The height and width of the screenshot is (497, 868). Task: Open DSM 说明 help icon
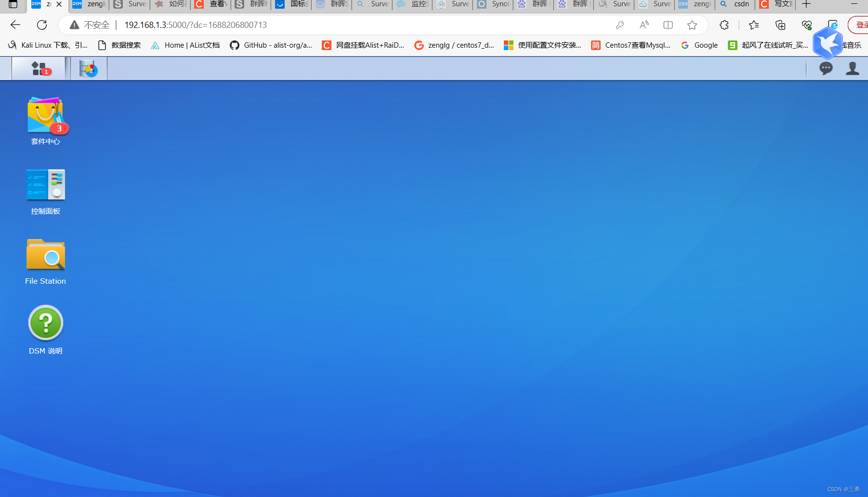click(46, 330)
